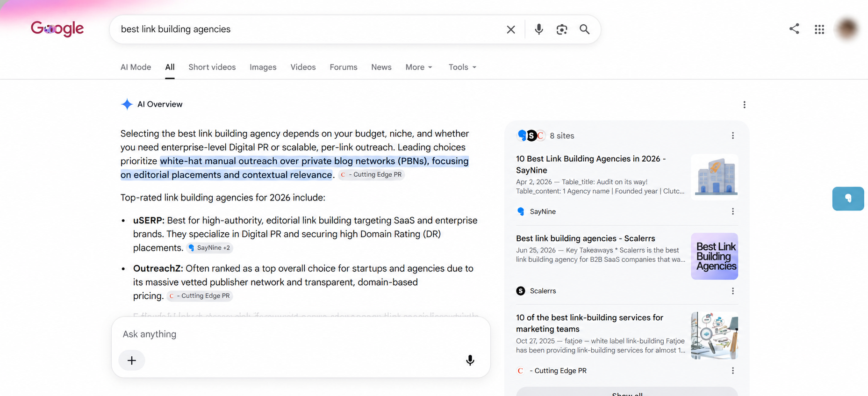This screenshot has width=868, height=396.
Task: Go to Forums tab
Action: click(344, 67)
